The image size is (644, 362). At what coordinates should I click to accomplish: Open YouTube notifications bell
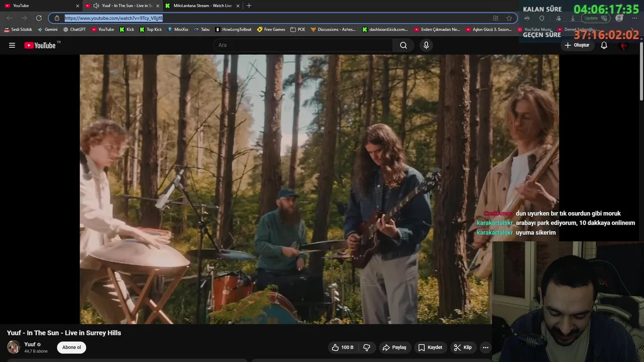pos(604,45)
